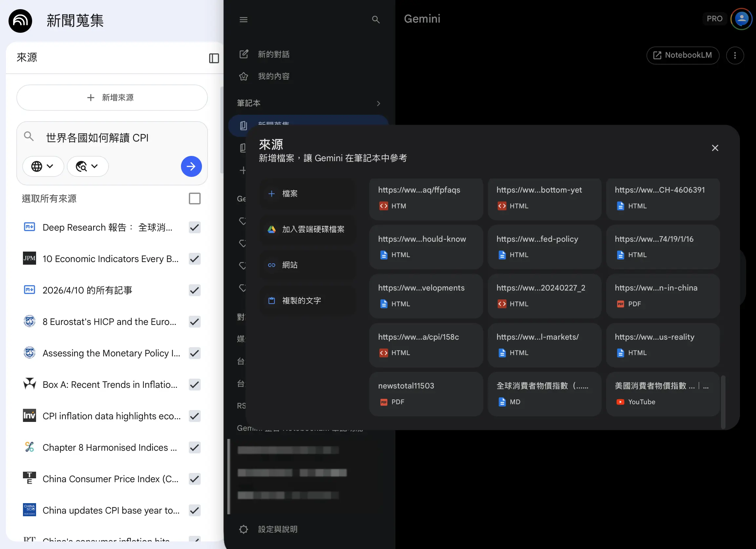Open the https://ww...a/cpi/158c source card

coord(426,345)
